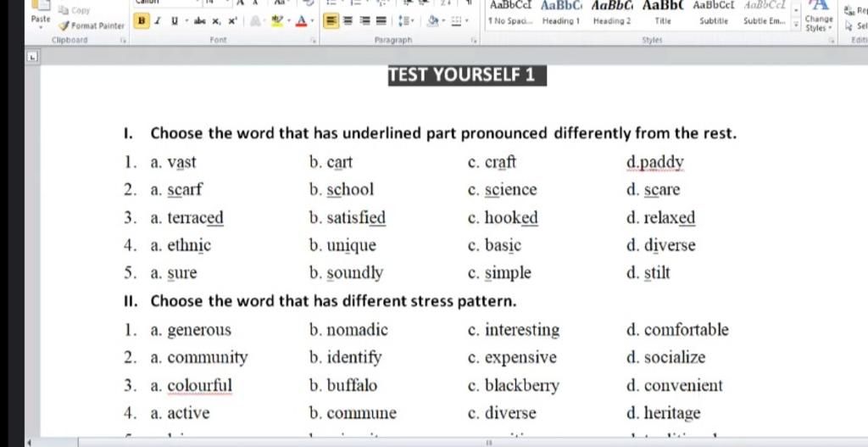The height and width of the screenshot is (447, 868).
Task: Open Change Styles menu
Action: pyautogui.click(x=819, y=18)
